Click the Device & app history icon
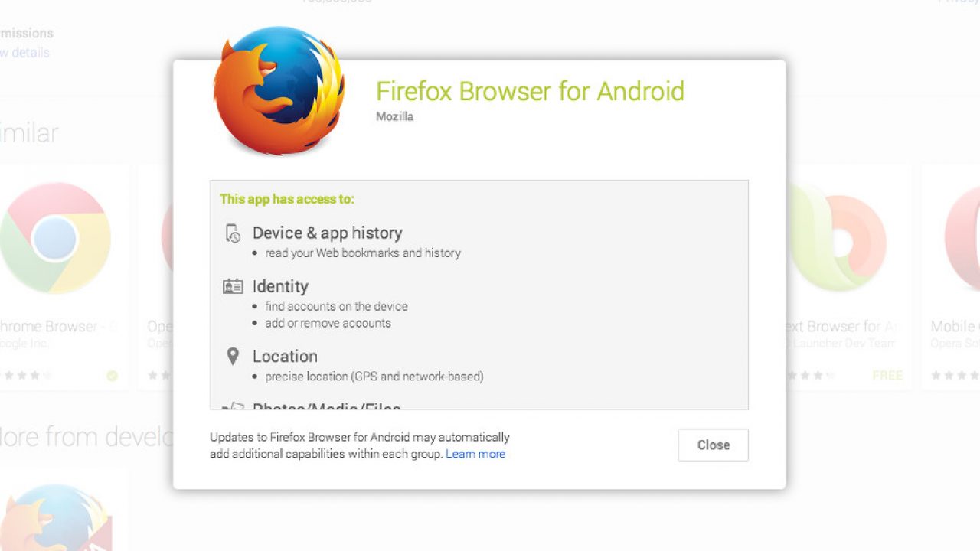Screen dimensions: 980x551 pos(233,233)
